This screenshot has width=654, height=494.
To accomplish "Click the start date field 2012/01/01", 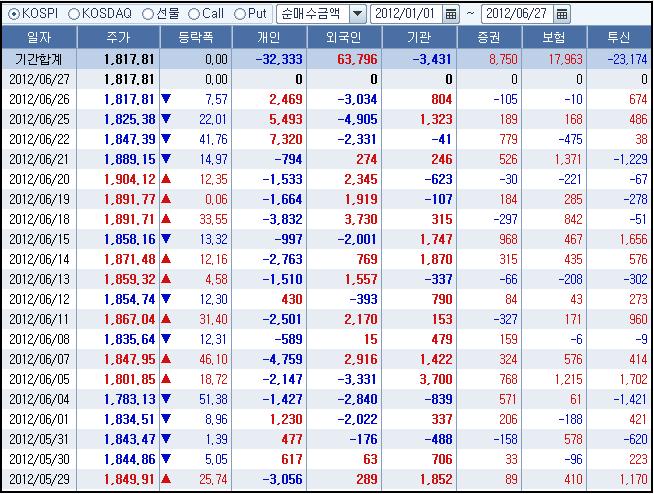I will tap(407, 14).
